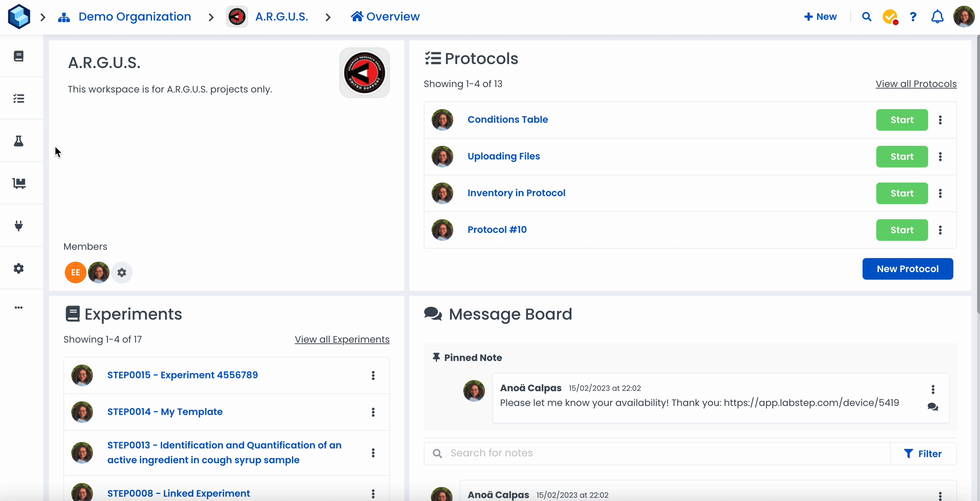Open the comment thread on pinned note

click(x=932, y=407)
